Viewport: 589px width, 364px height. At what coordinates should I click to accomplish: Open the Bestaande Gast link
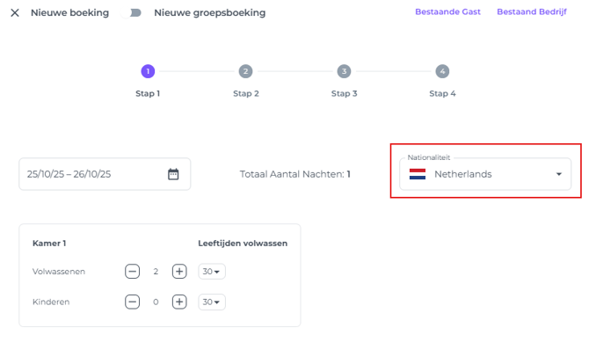click(x=447, y=12)
